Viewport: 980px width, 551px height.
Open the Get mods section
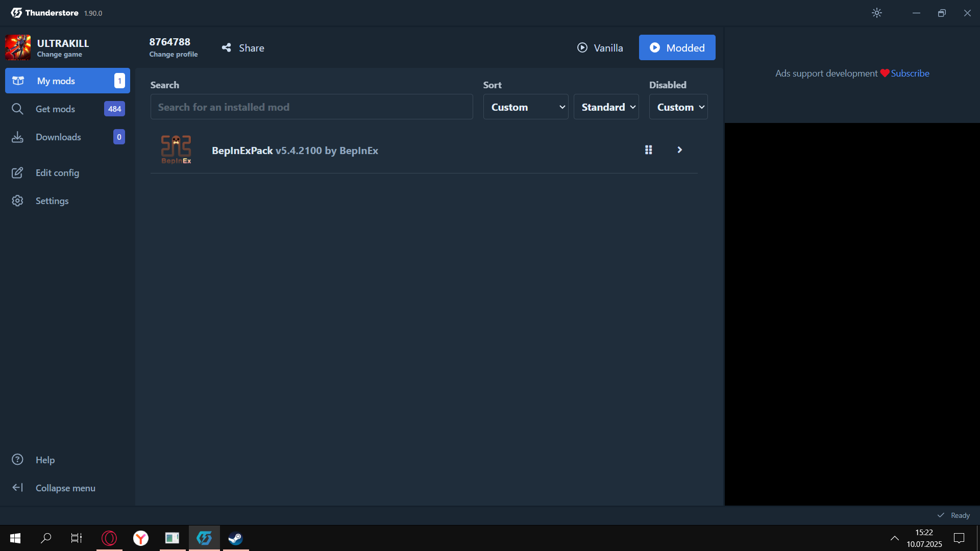tap(67, 109)
